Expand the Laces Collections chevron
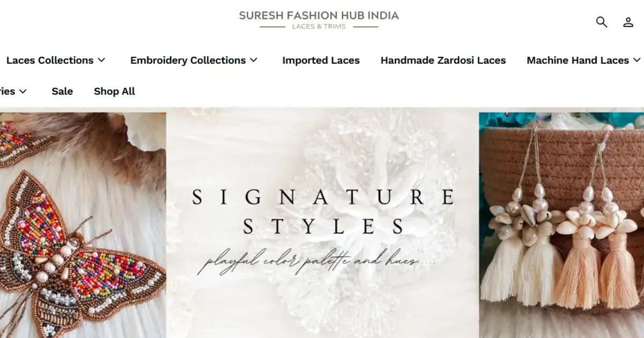644x338 pixels. (101, 60)
